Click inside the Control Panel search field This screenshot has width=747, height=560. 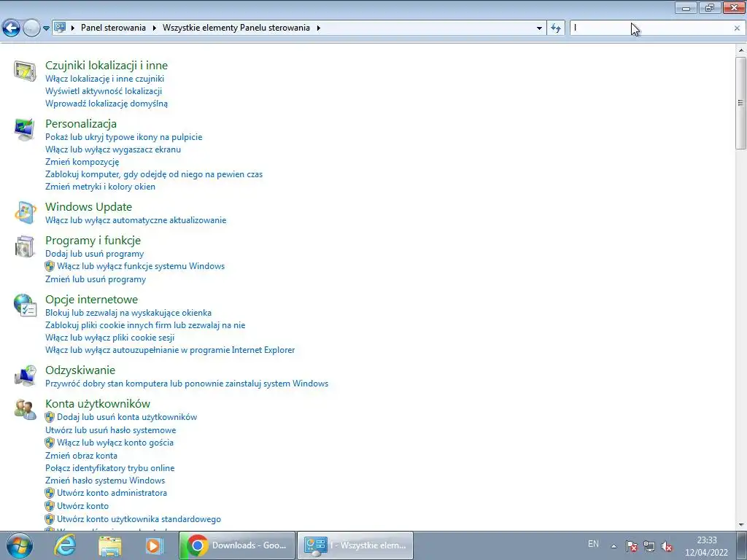click(x=651, y=28)
